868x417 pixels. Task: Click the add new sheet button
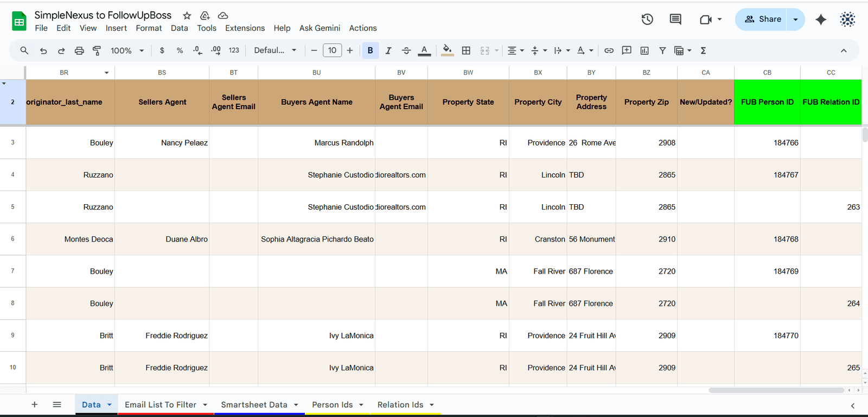(x=35, y=405)
